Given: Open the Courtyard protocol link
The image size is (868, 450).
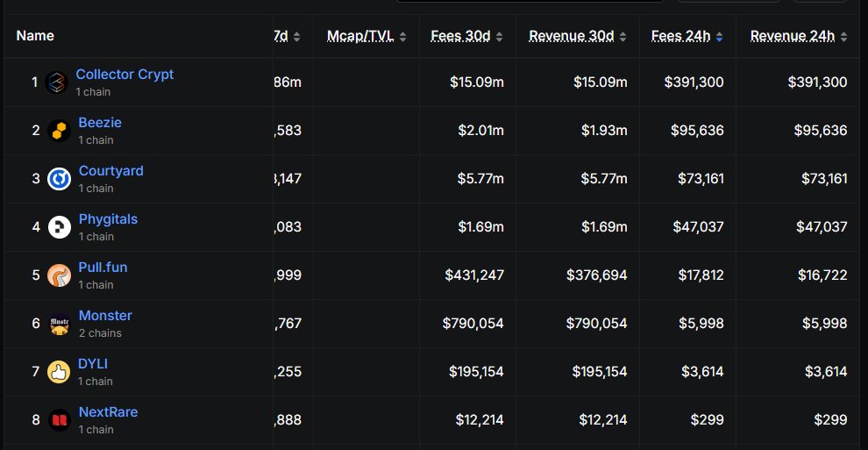Looking at the screenshot, I should (110, 170).
